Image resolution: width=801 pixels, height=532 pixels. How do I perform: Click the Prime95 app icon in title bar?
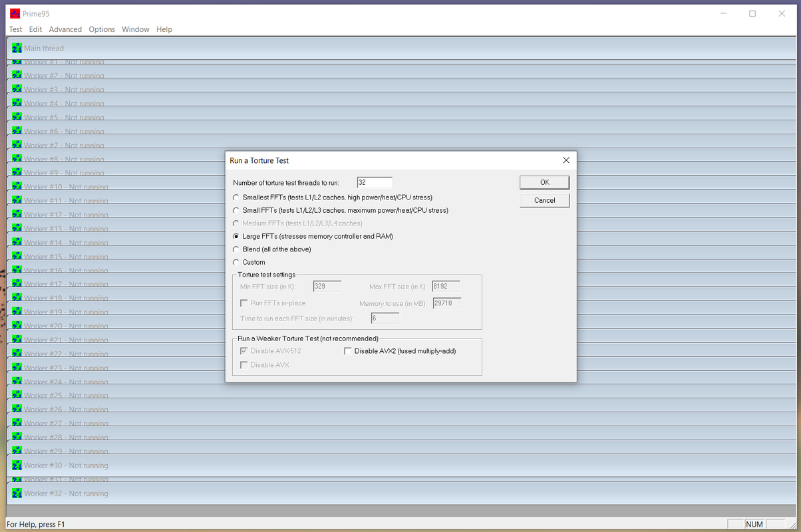pyautogui.click(x=15, y=13)
